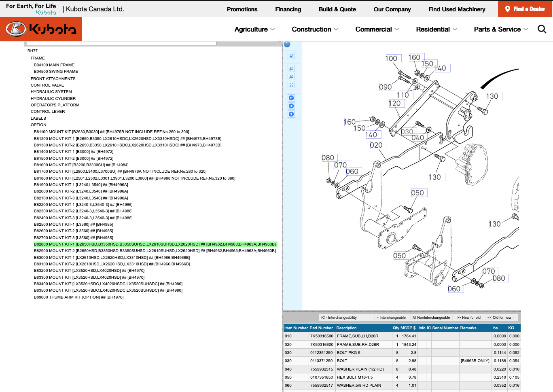Sort by Part Number column header
This screenshot has width=553, height=392.
(321, 328)
